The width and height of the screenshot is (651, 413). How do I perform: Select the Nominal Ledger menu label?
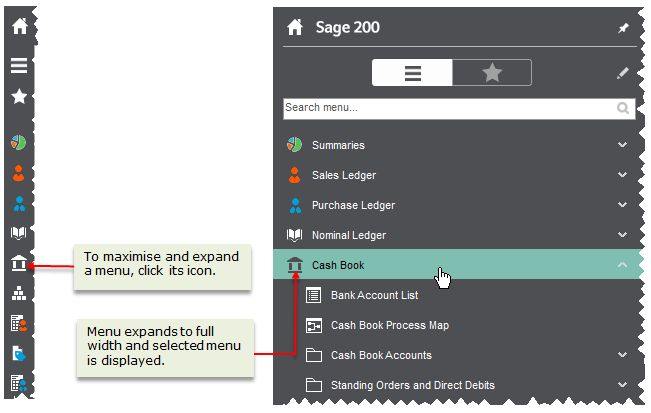click(349, 235)
